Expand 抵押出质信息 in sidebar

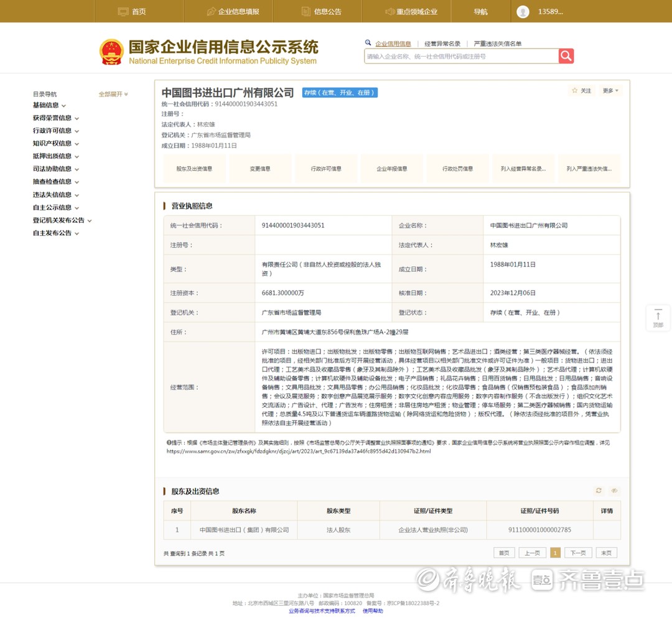point(56,156)
